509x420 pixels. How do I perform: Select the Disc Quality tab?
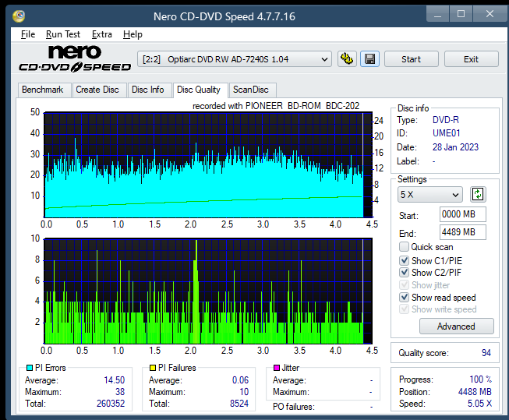(199, 90)
